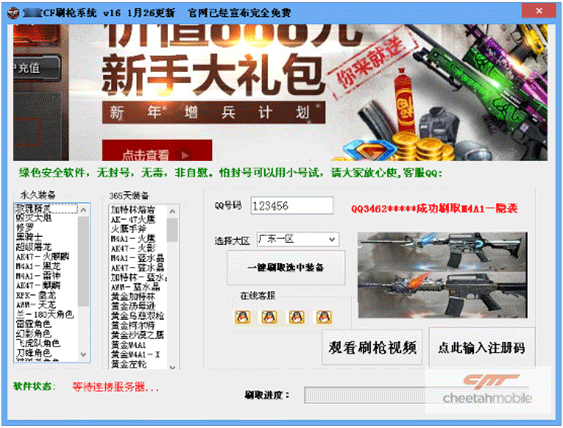The height and width of the screenshot is (428, 563).
Task: Click the QQ号码 input field
Action: [292, 206]
